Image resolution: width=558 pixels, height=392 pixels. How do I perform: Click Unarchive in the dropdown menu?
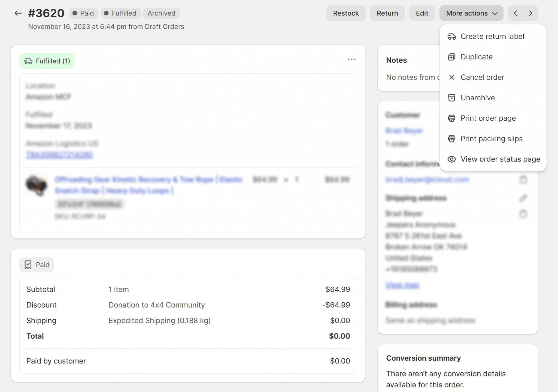[478, 98]
